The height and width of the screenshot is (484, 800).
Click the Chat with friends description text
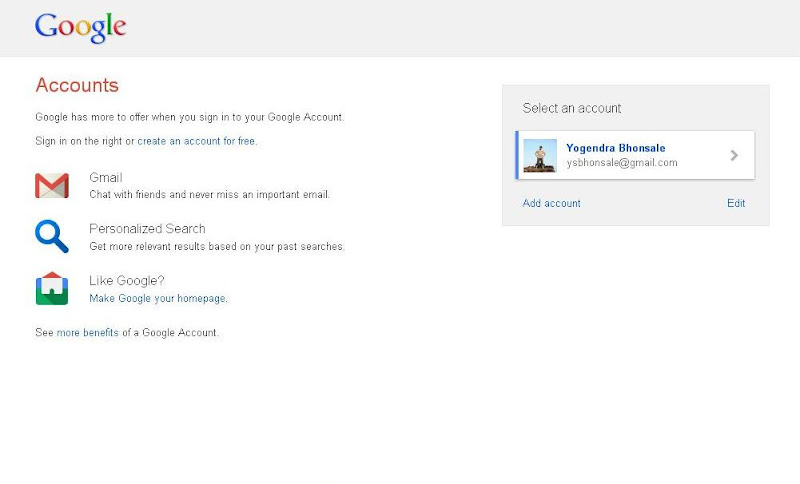coord(209,194)
